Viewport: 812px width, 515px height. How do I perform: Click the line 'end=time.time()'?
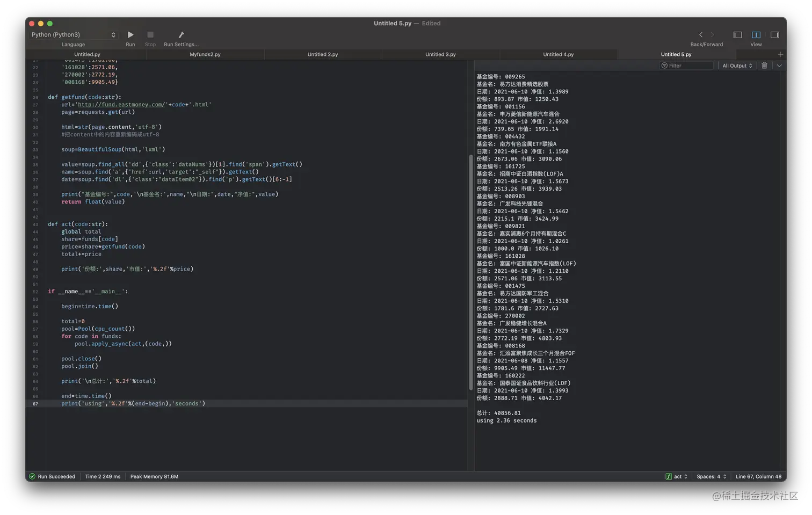point(86,396)
